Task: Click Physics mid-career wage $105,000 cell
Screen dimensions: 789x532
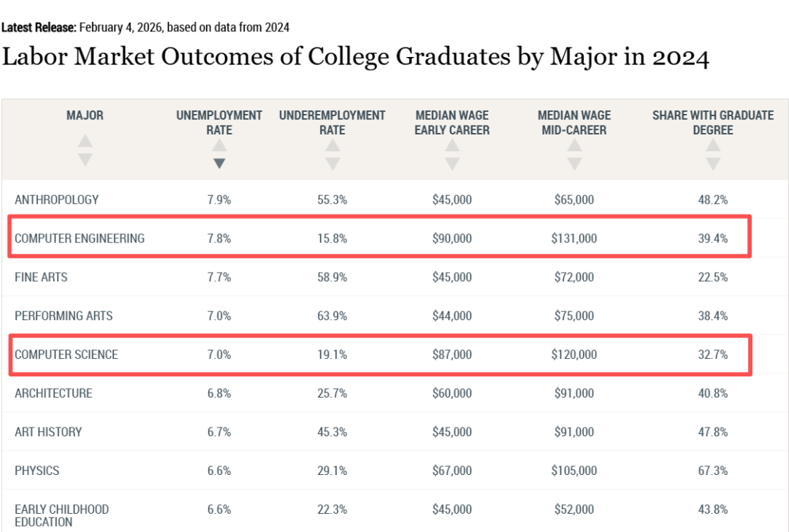Action: tap(574, 471)
